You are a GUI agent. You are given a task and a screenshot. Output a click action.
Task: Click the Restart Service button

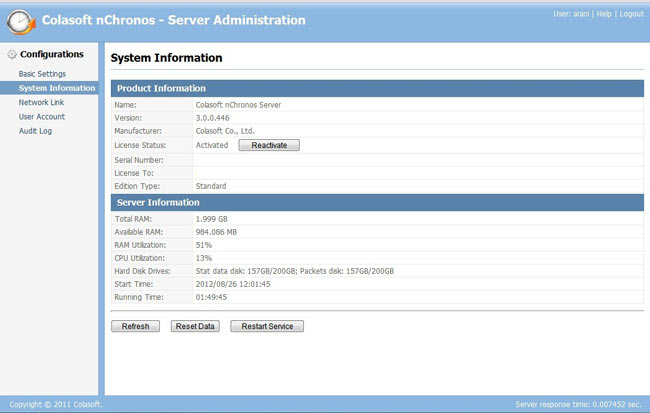(x=267, y=326)
